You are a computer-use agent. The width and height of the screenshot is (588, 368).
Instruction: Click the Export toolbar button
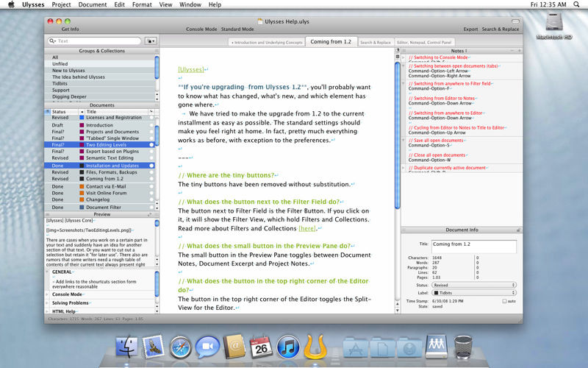pos(470,29)
